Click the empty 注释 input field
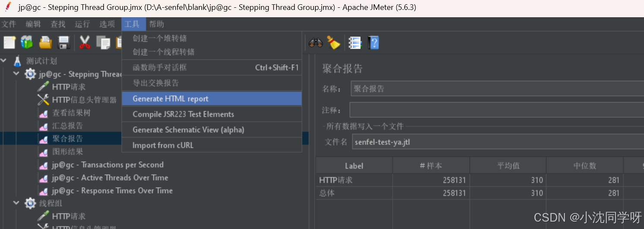 tap(497, 110)
